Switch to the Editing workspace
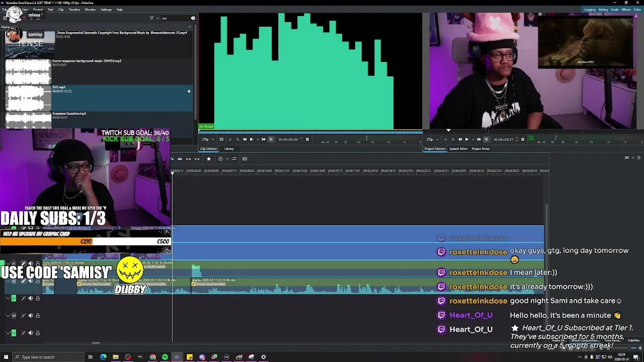The width and height of the screenshot is (644, 362). 603,10
